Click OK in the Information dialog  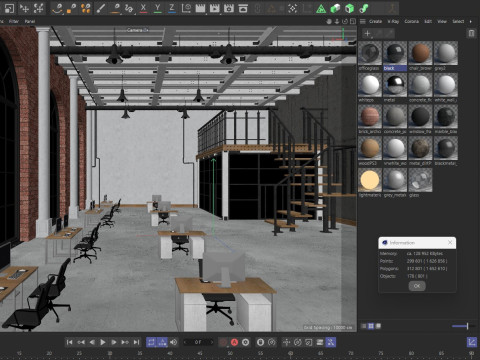417,286
